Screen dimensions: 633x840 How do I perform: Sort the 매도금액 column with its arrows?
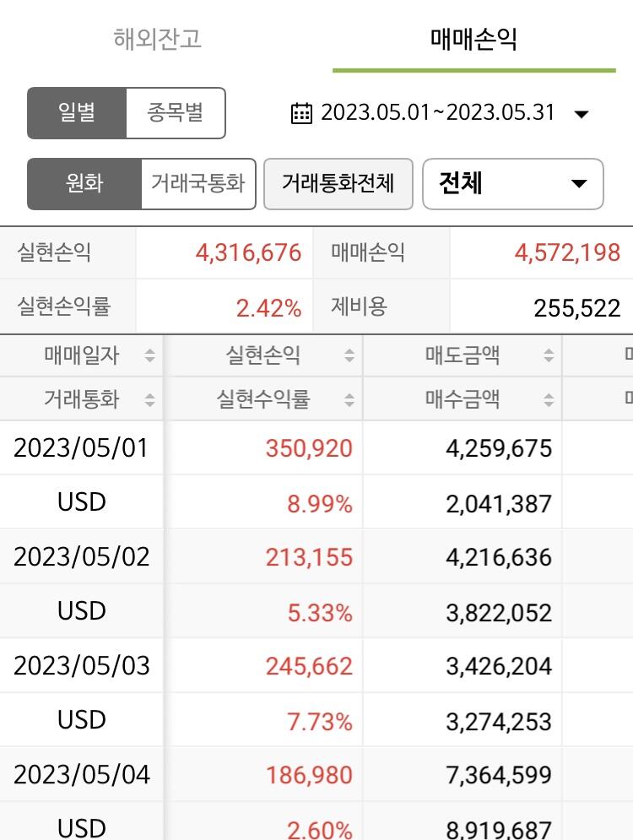(x=549, y=355)
